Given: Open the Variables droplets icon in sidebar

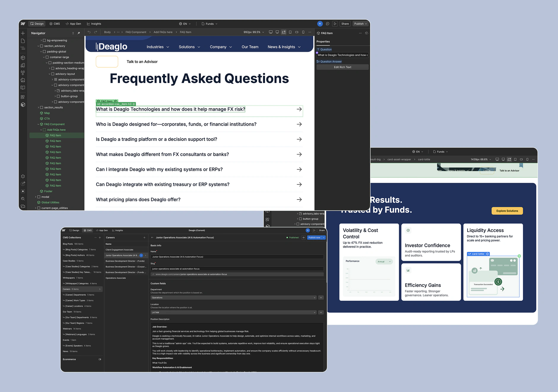Looking at the screenshot, I should click(x=23, y=73).
